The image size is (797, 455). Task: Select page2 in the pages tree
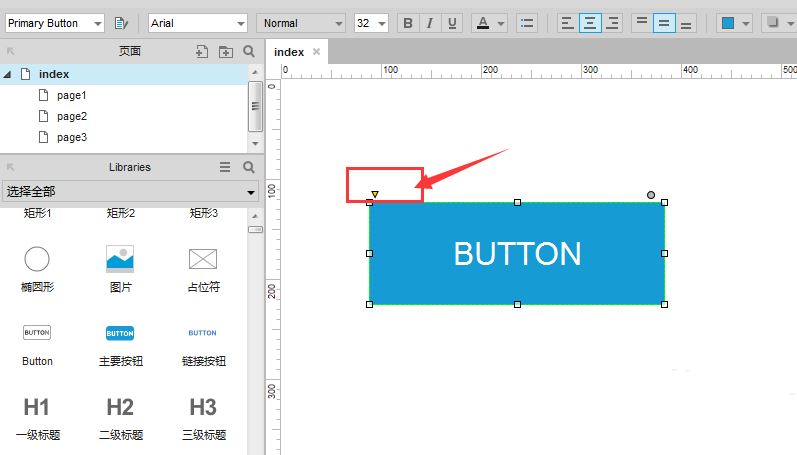pos(72,116)
